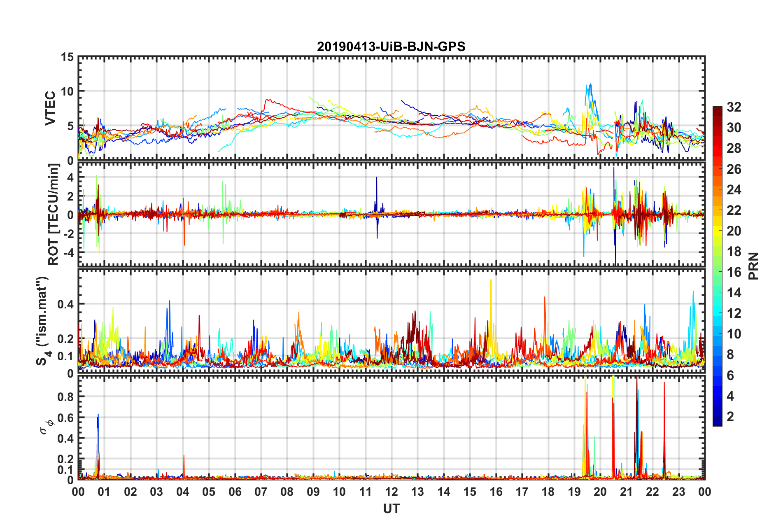
Task: Click x-axis hour label "13"
Action: click(x=417, y=492)
